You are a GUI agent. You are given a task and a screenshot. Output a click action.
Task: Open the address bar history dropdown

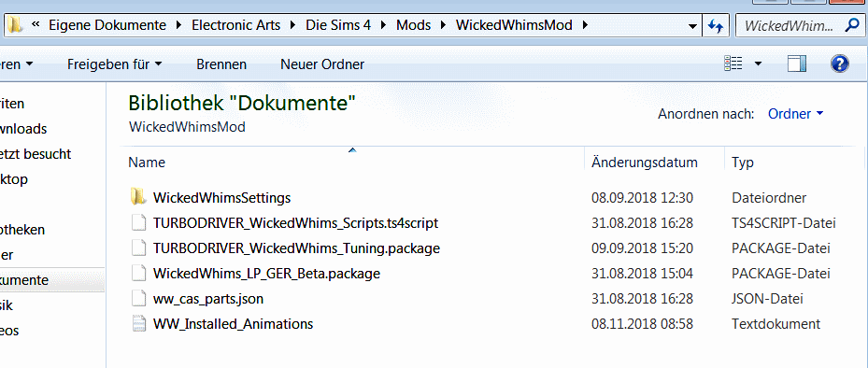point(691,26)
